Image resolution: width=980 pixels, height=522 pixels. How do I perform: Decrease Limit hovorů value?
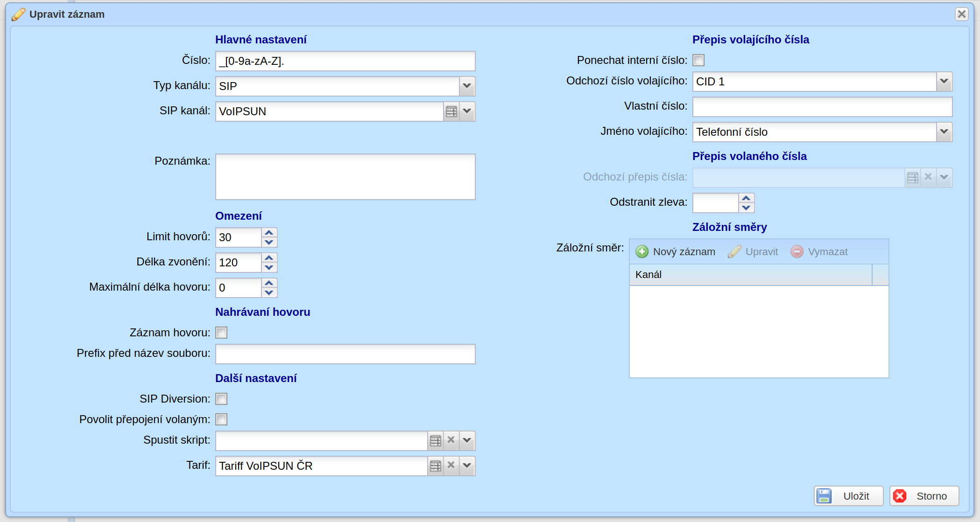point(269,242)
